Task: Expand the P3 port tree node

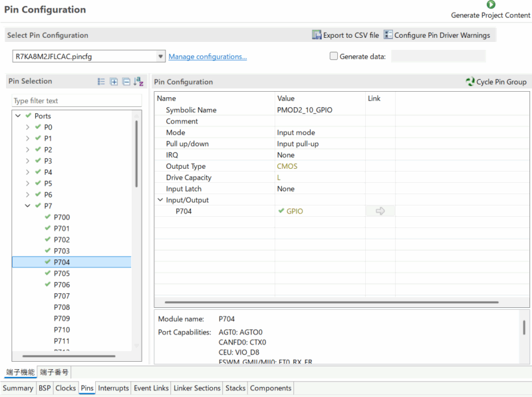Action: click(27, 161)
